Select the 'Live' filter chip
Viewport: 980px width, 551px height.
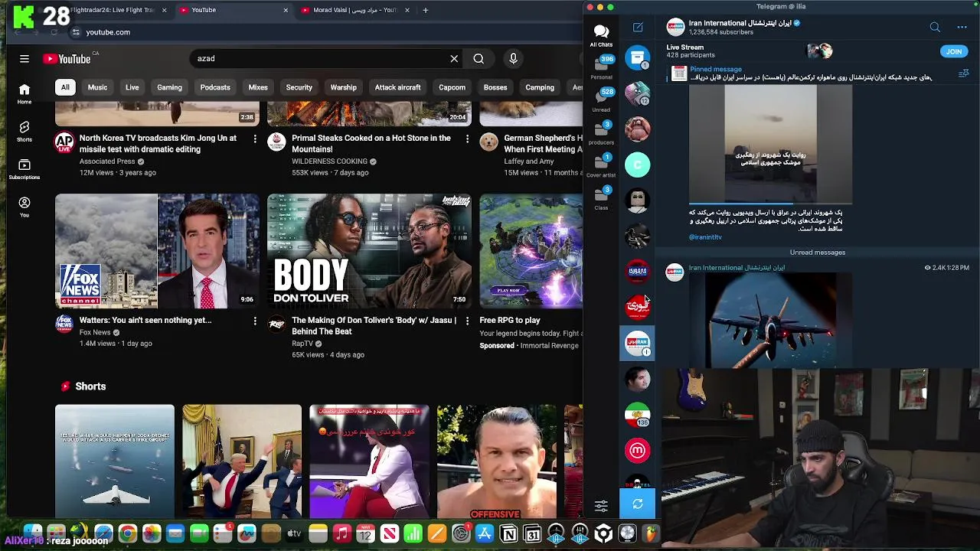tap(132, 87)
